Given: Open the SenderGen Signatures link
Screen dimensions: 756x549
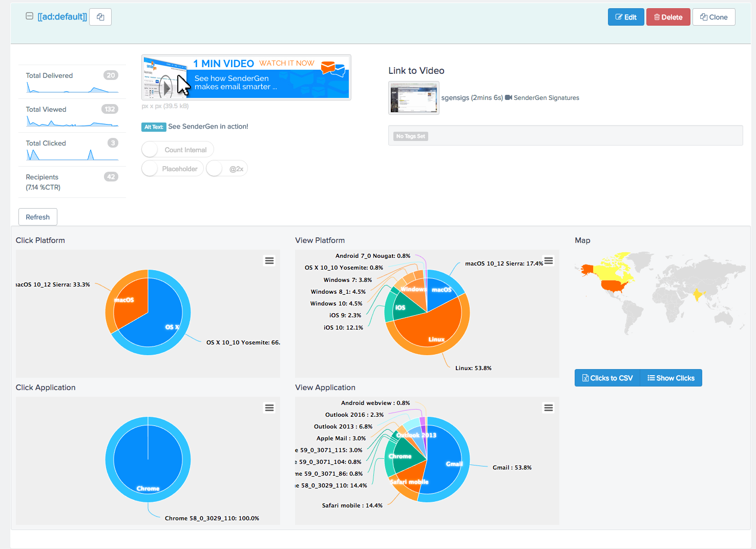Looking at the screenshot, I should (x=547, y=97).
